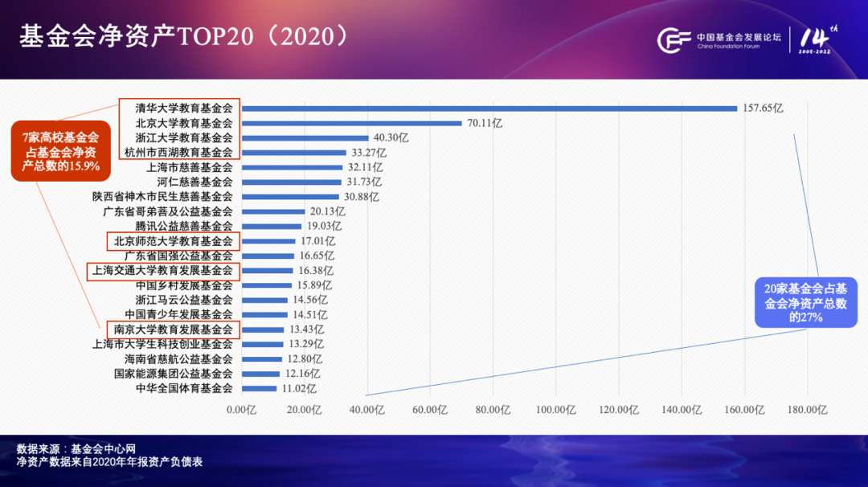Select the data value 13.43亿
868x487 pixels.
[x=307, y=329]
